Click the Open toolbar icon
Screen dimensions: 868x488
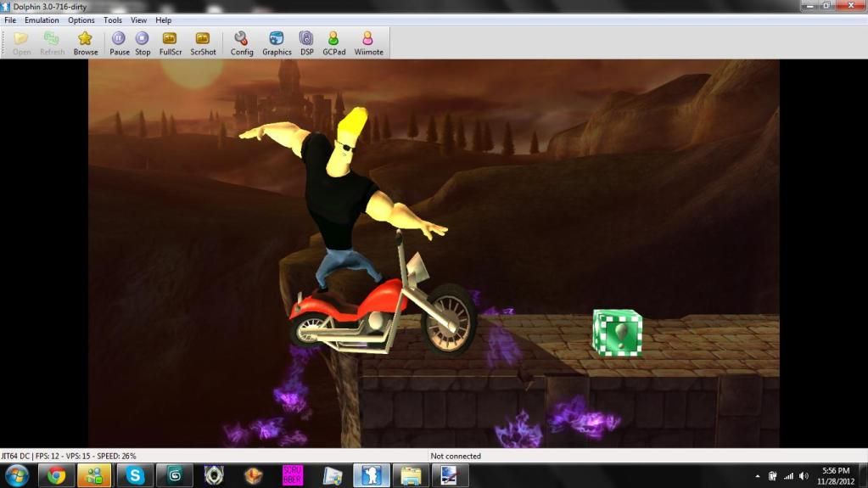pos(21,43)
